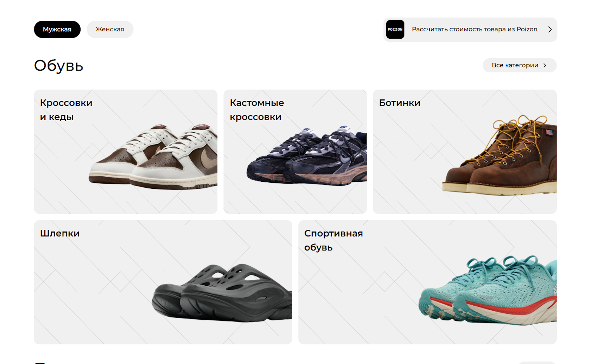Viewport: 591px width, 364px height.
Task: Click the arrow on Poizon calculator banner
Action: pos(550,30)
